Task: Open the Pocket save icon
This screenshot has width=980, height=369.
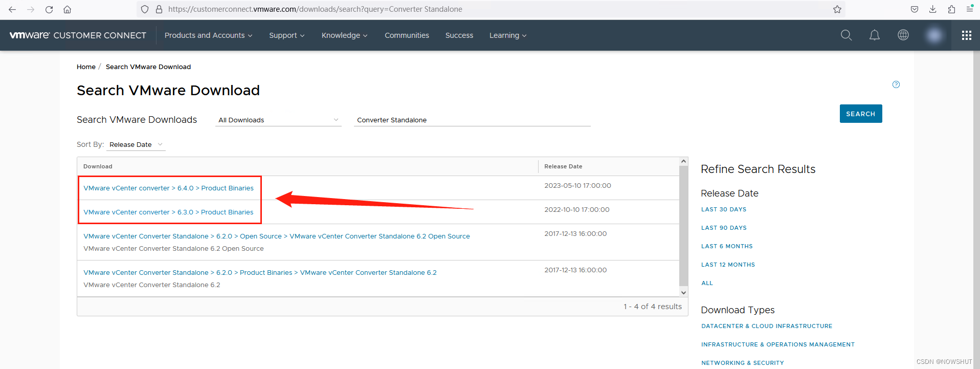Action: click(915, 9)
